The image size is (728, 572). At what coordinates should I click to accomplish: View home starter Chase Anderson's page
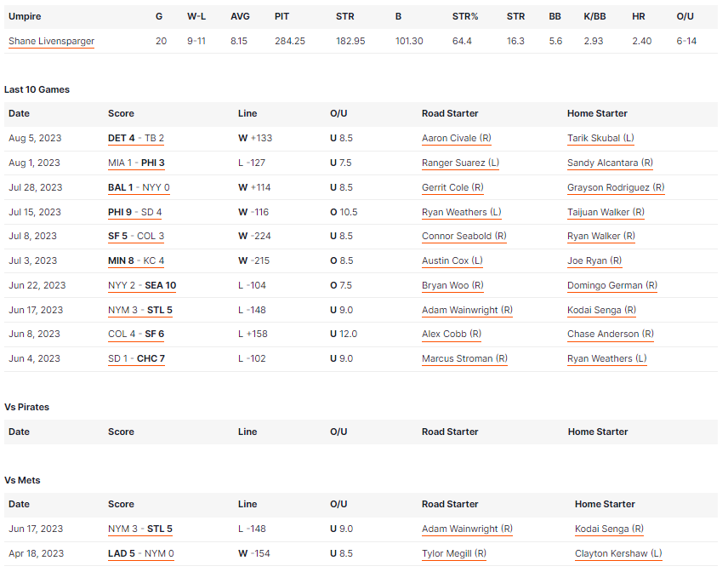611,335
